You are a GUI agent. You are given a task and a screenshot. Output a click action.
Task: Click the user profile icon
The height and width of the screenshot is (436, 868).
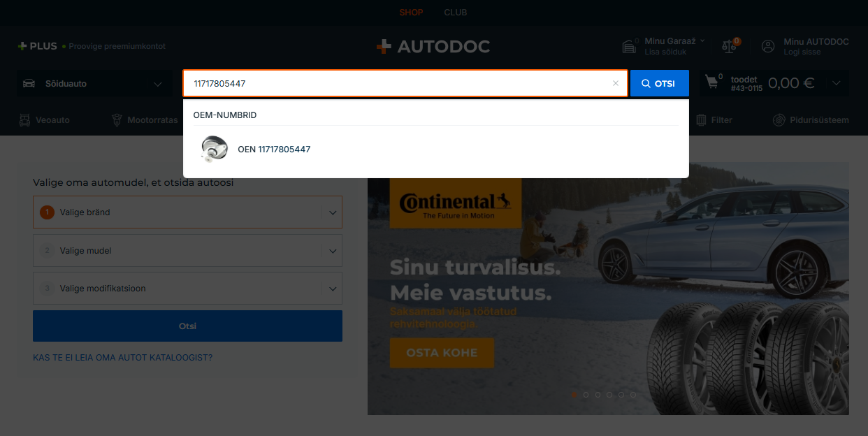click(768, 46)
